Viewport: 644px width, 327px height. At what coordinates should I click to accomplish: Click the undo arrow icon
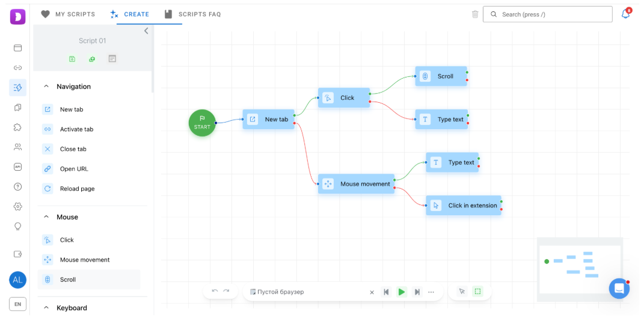(215, 292)
